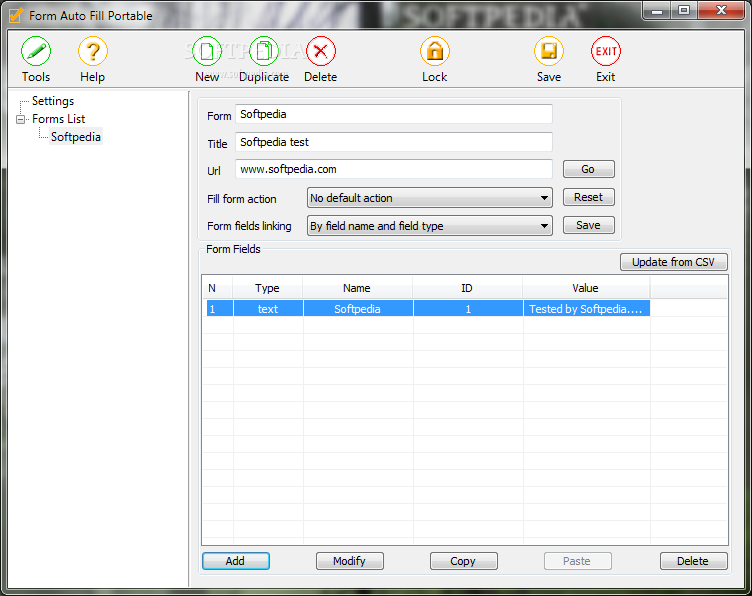Image resolution: width=752 pixels, height=596 pixels.
Task: Click the Copy button
Action: click(463, 561)
